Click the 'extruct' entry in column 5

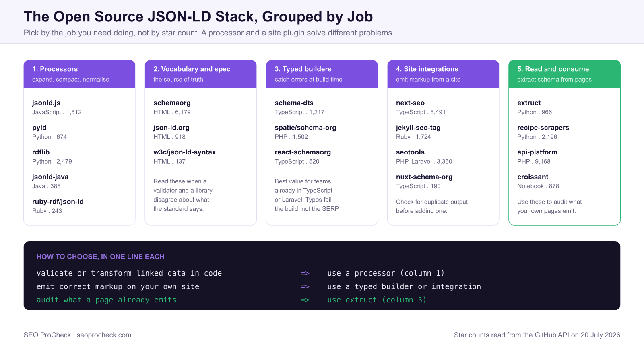[529, 103]
